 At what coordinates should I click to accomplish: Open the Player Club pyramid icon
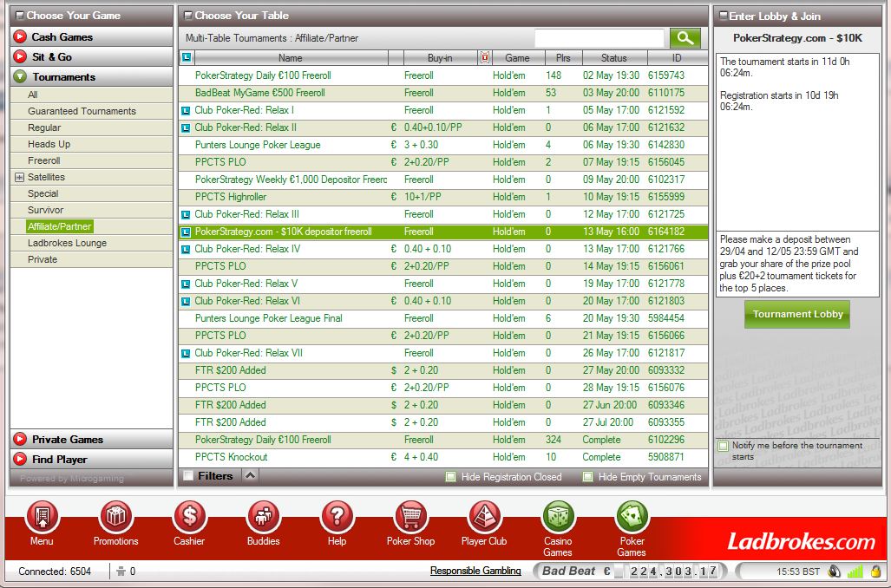484,516
